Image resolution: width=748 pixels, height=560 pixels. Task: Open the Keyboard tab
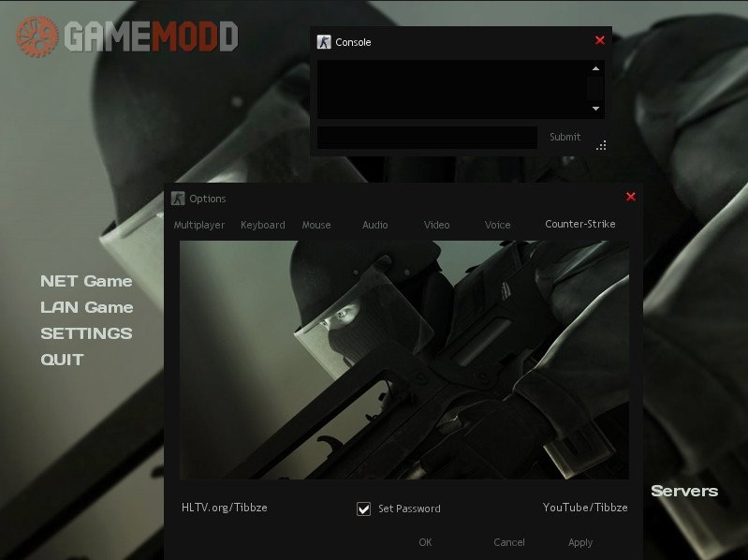pyautogui.click(x=263, y=225)
